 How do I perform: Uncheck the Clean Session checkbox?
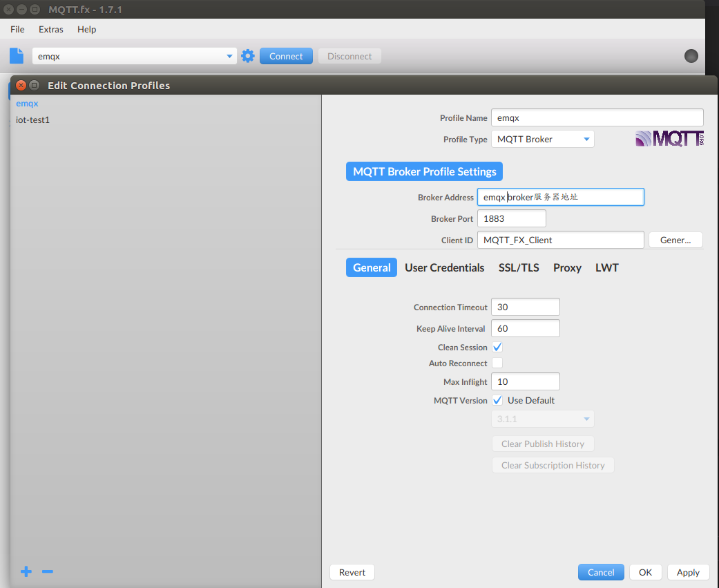click(x=497, y=347)
